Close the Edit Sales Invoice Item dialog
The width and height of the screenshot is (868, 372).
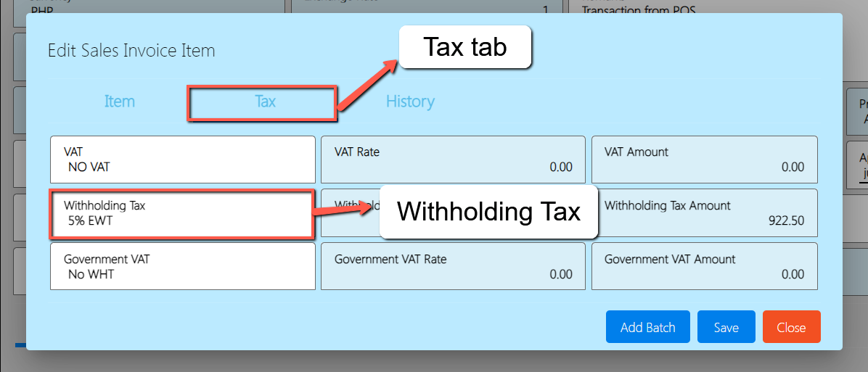(791, 327)
